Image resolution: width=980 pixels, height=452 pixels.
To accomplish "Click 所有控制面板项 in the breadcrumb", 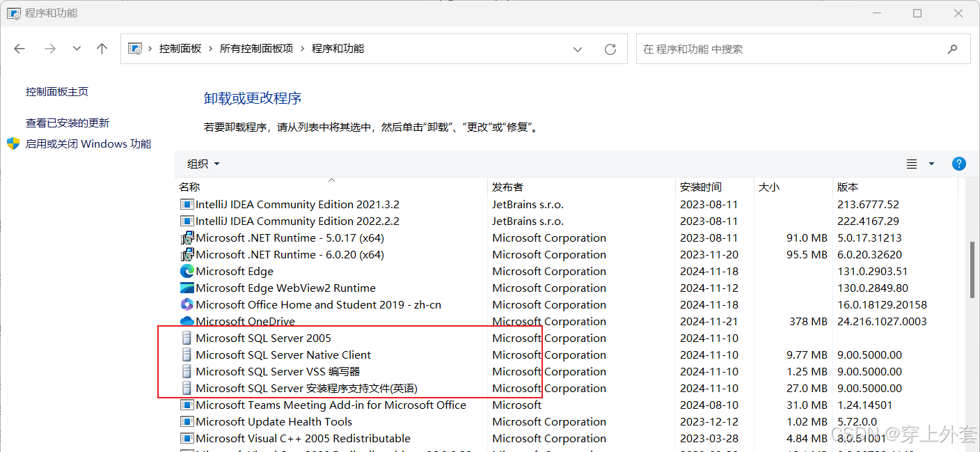I will (x=256, y=49).
